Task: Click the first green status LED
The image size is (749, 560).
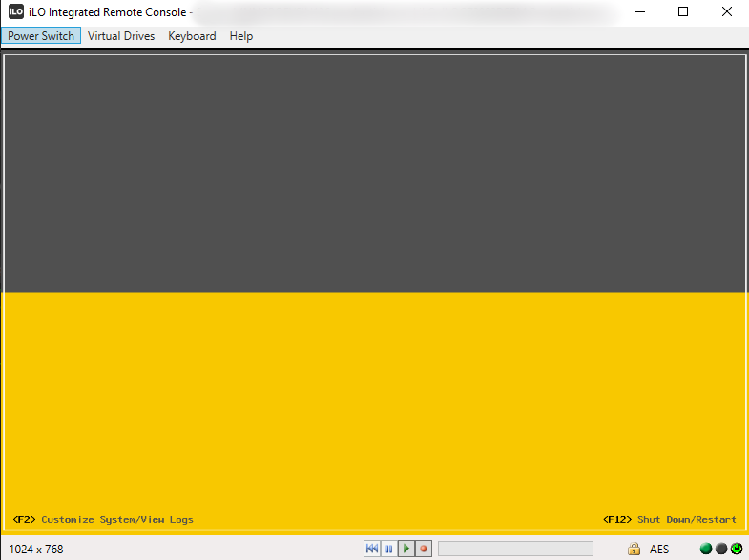Action: pyautogui.click(x=706, y=549)
